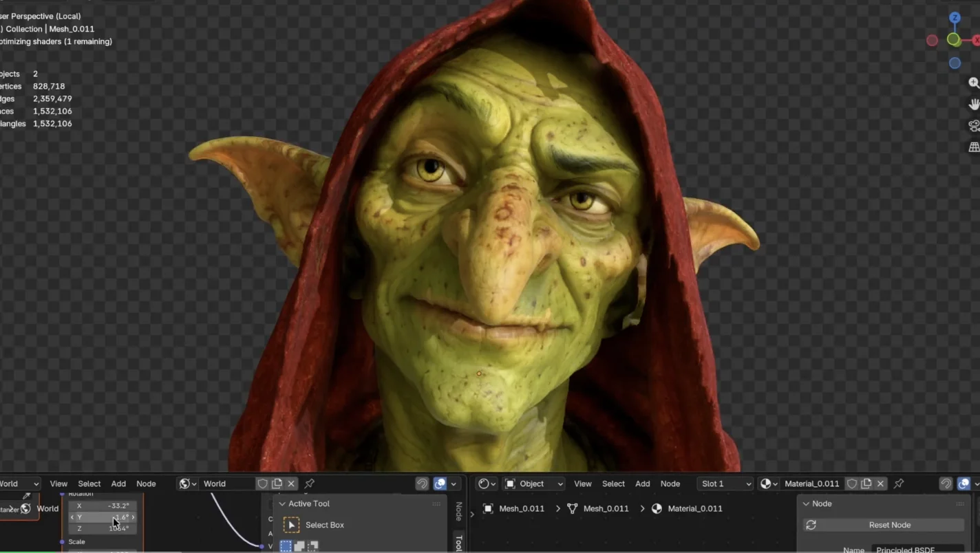The image size is (980, 553).
Task: Toggle snapping icon in World node editor
Action: point(422,484)
